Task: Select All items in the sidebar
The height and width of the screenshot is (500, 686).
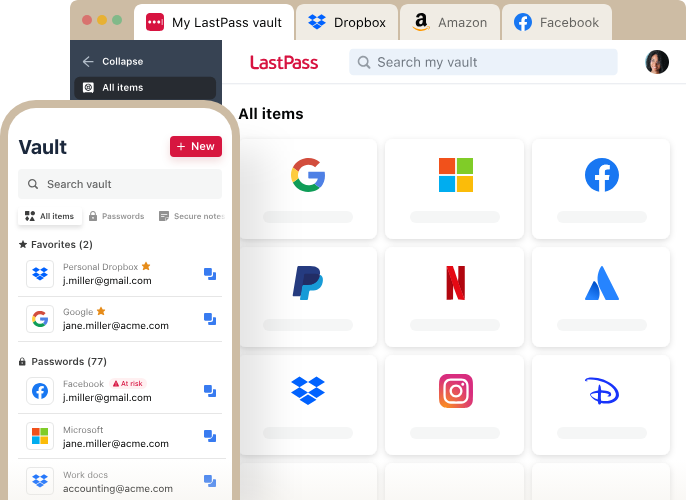Action: click(122, 87)
